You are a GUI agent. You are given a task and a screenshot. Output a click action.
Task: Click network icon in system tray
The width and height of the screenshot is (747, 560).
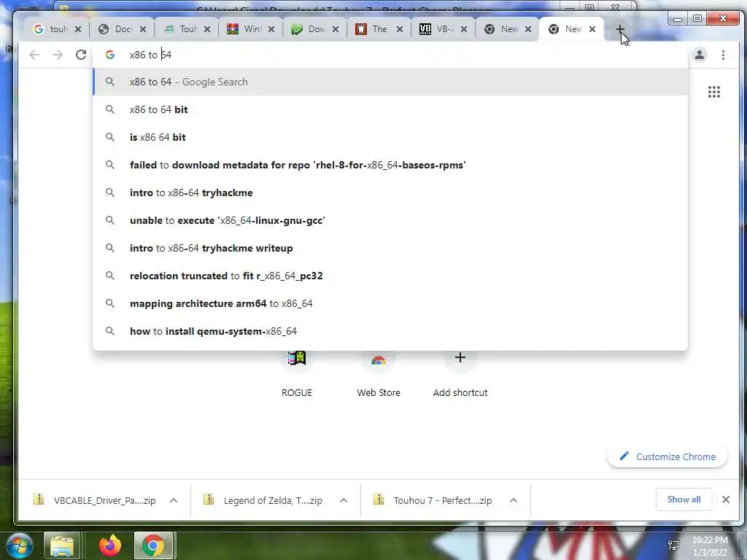(x=673, y=545)
